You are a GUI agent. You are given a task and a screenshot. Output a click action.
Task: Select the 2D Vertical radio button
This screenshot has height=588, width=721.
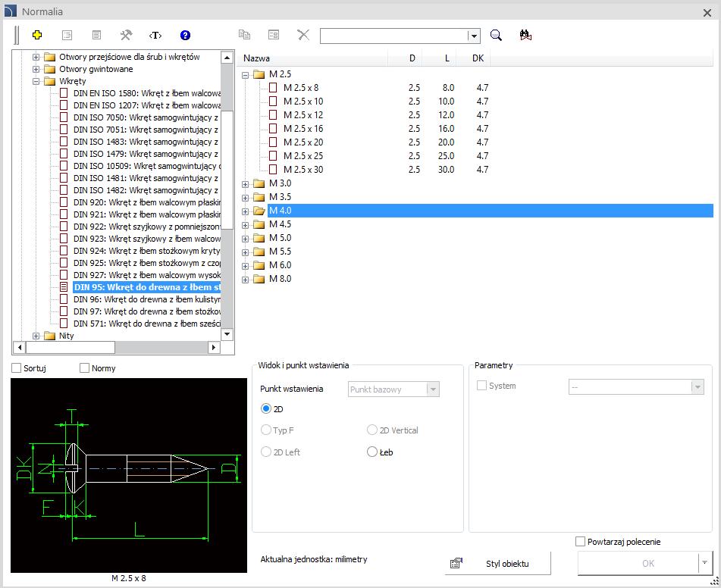372,430
